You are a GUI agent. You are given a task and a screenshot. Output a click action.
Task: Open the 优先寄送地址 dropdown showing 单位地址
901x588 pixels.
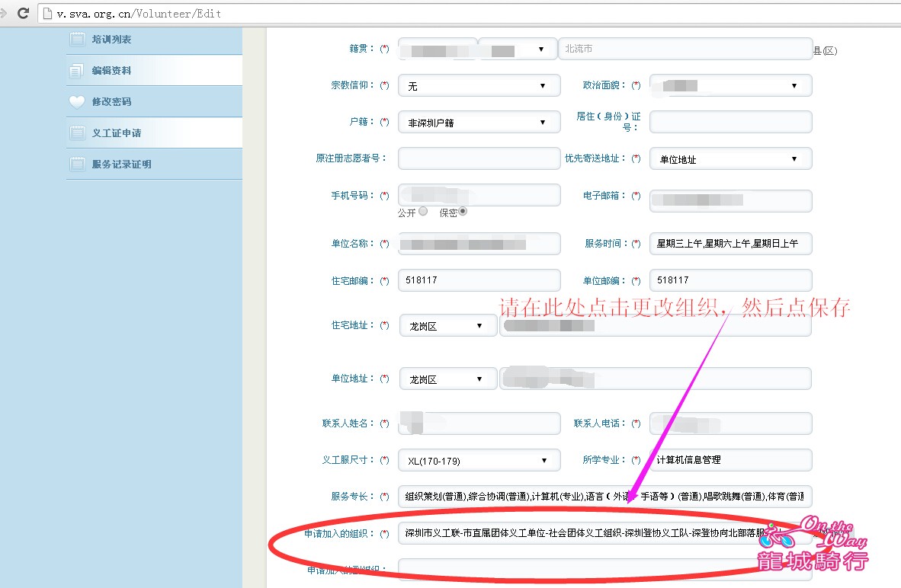[730, 159]
